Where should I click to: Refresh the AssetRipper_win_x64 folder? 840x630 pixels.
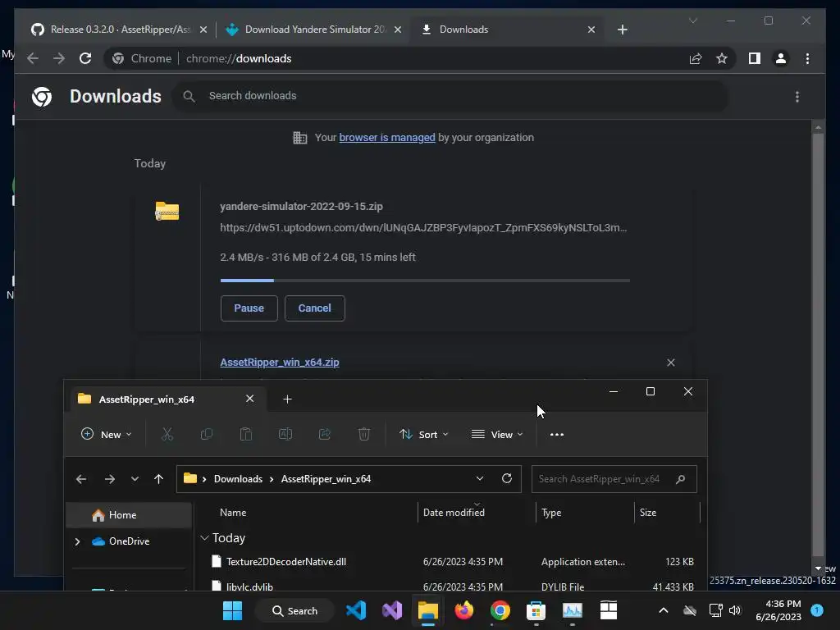click(x=507, y=478)
